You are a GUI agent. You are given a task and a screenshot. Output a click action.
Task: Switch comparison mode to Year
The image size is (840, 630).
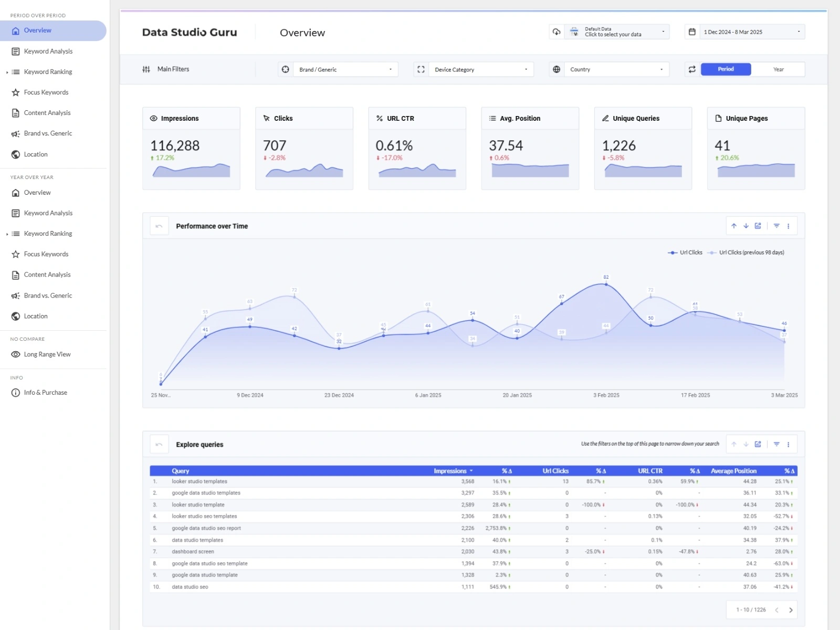[x=779, y=69]
